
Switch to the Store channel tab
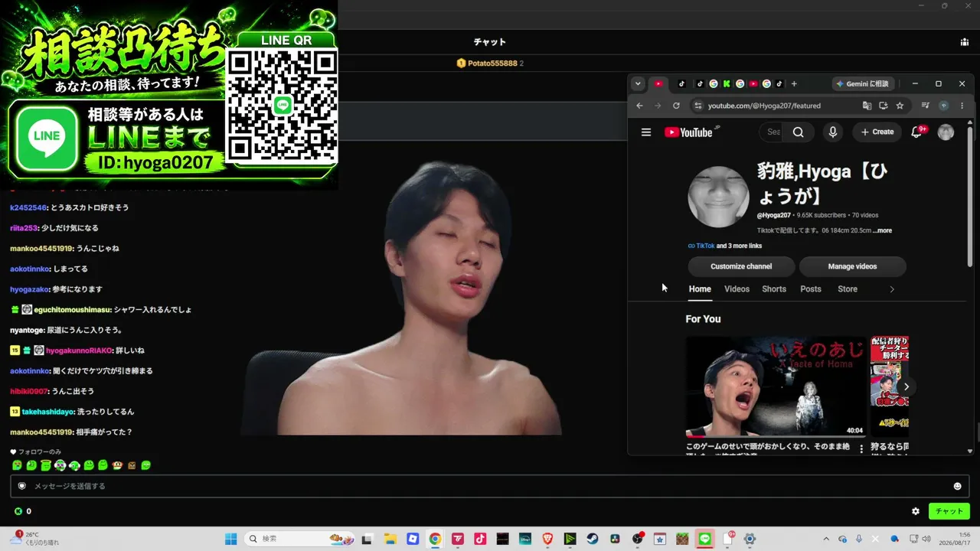tap(848, 289)
